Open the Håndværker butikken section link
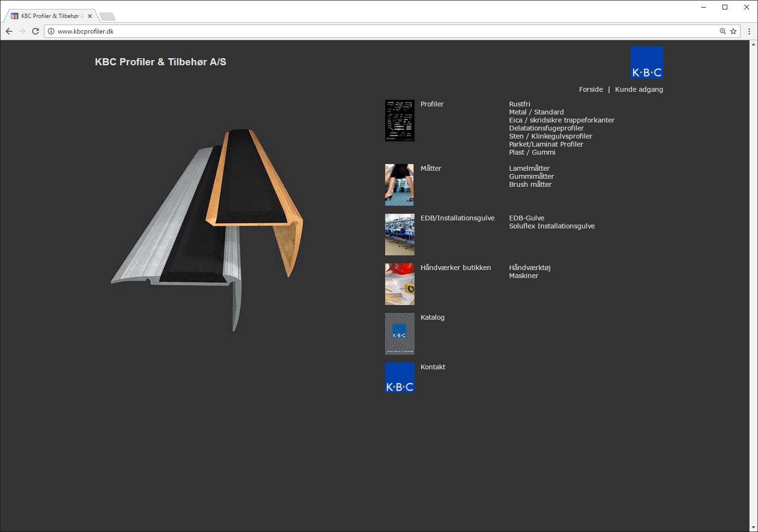The width and height of the screenshot is (758, 532). [x=456, y=268]
